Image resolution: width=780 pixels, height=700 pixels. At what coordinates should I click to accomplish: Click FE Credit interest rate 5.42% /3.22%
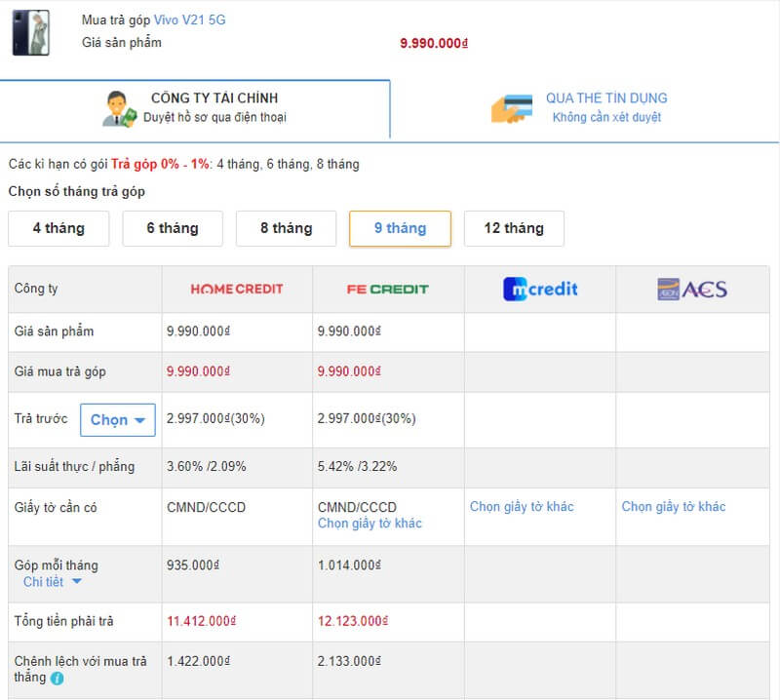click(357, 466)
